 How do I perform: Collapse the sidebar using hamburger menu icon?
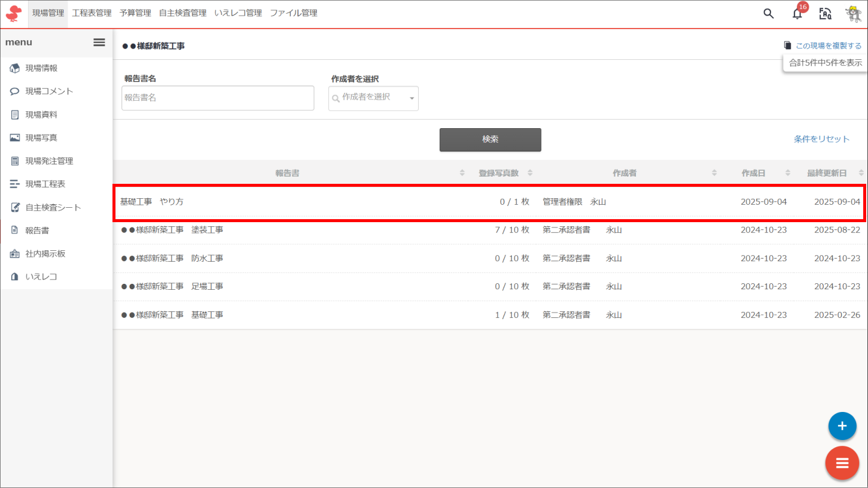(99, 43)
